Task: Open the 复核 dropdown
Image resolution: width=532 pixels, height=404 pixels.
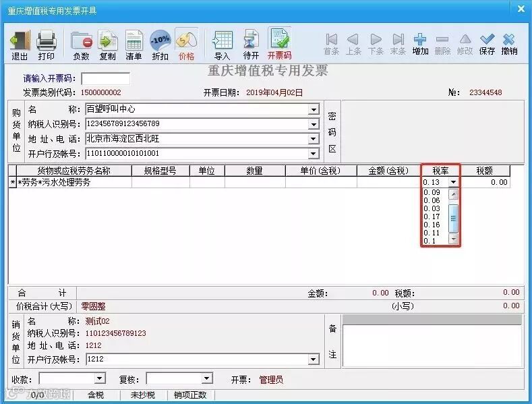Action: tap(206, 378)
